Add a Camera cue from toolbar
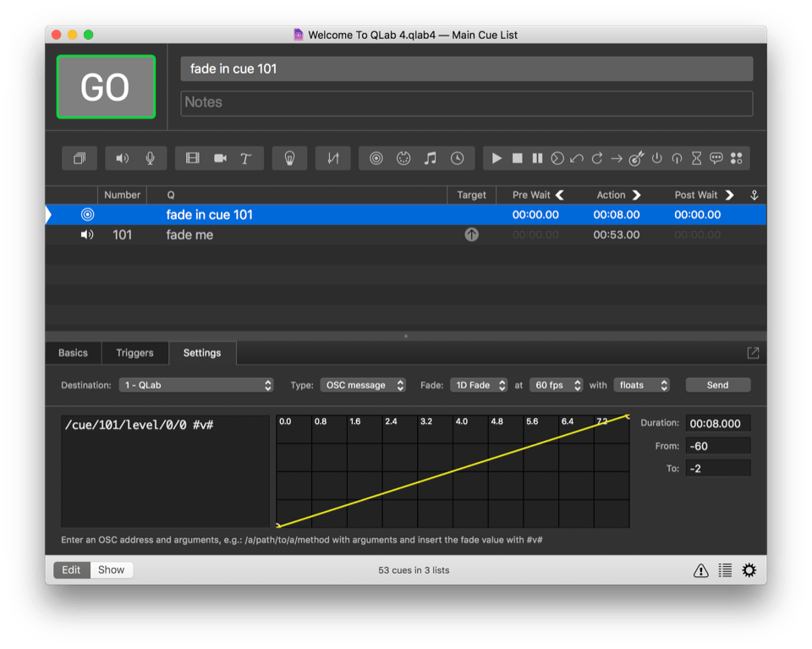Viewport: 812px width, 649px height. [x=220, y=158]
